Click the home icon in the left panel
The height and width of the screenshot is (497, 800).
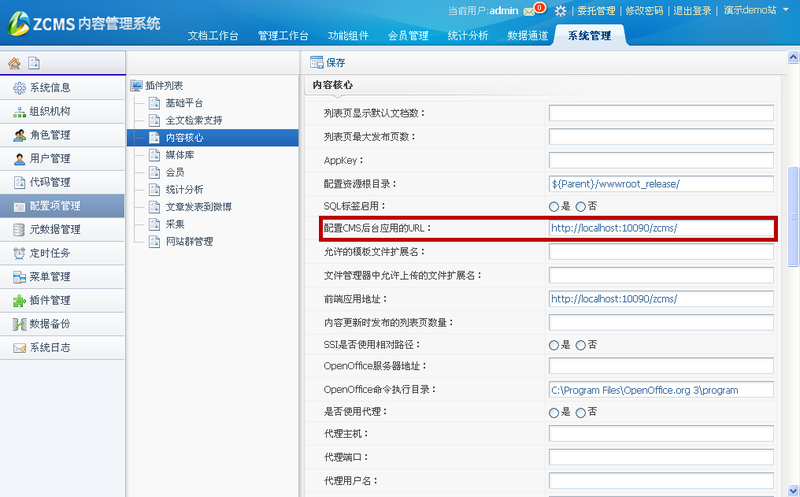pyautogui.click(x=15, y=63)
